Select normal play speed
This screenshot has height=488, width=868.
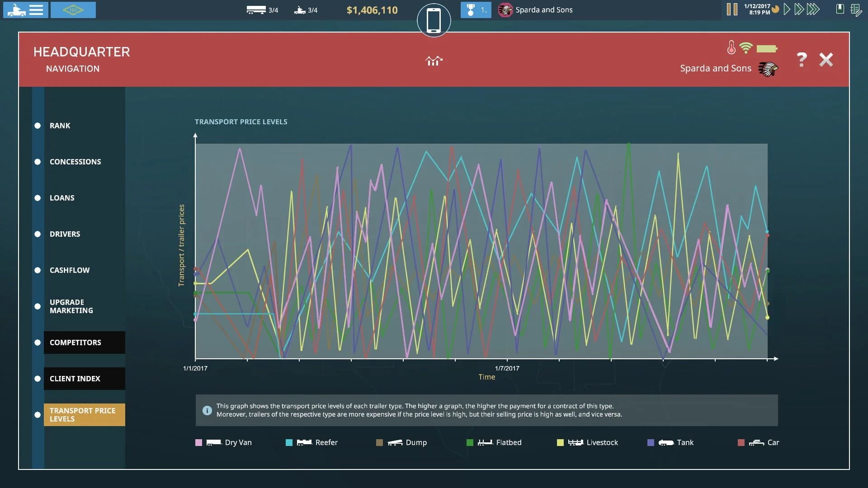pyautogui.click(x=787, y=9)
